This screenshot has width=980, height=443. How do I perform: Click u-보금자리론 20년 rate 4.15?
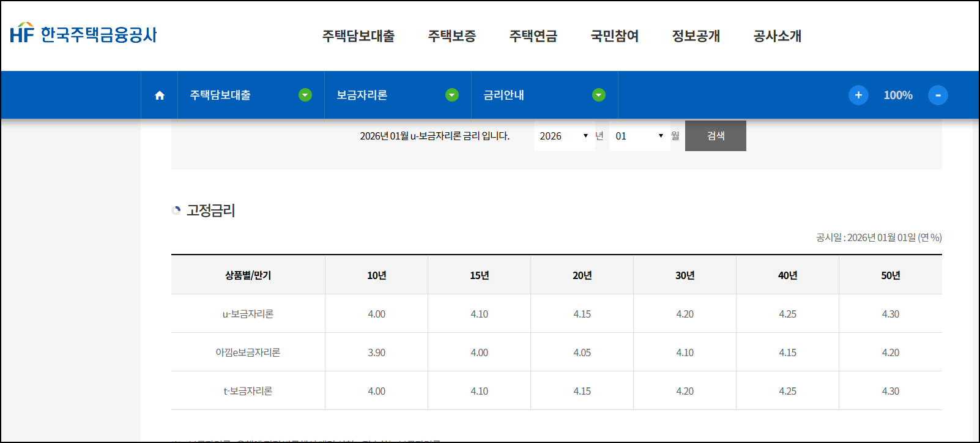582,314
